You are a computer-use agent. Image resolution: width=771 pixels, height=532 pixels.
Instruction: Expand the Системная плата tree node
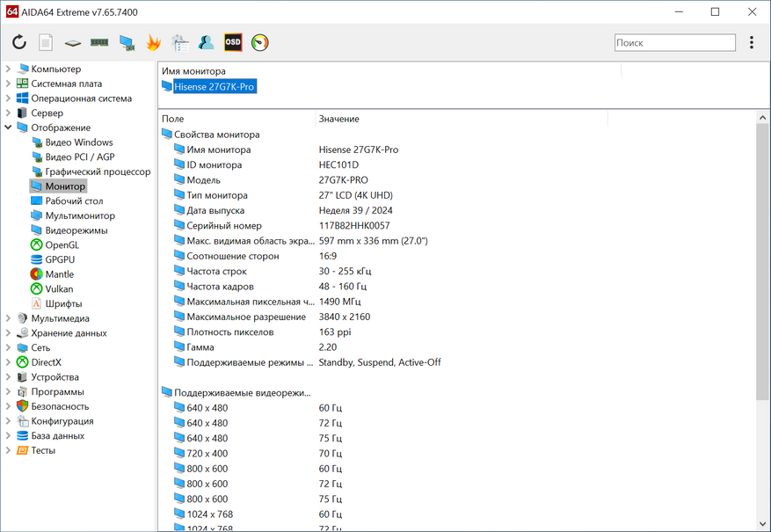click(x=8, y=84)
